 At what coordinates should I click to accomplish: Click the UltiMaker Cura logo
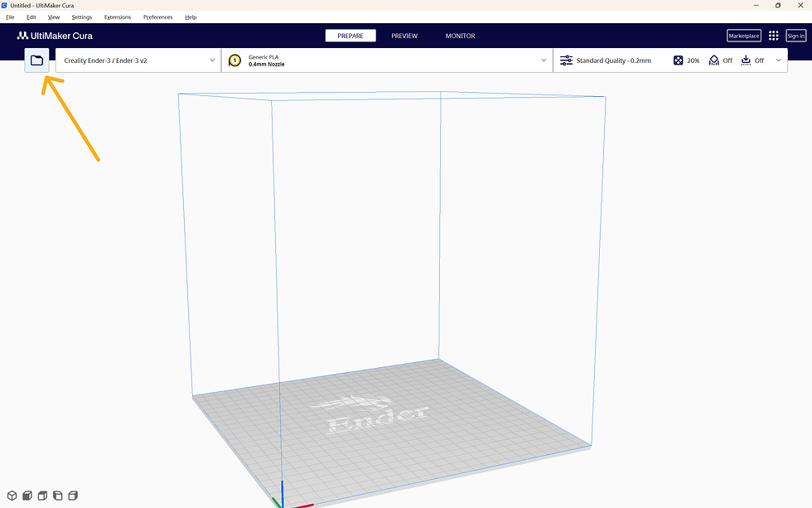pos(54,36)
